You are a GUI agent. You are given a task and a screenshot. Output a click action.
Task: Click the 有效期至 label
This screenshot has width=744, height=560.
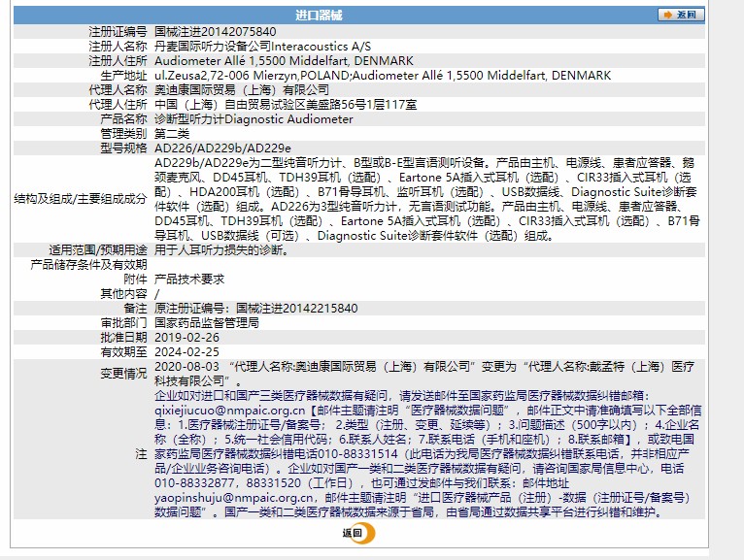point(123,352)
